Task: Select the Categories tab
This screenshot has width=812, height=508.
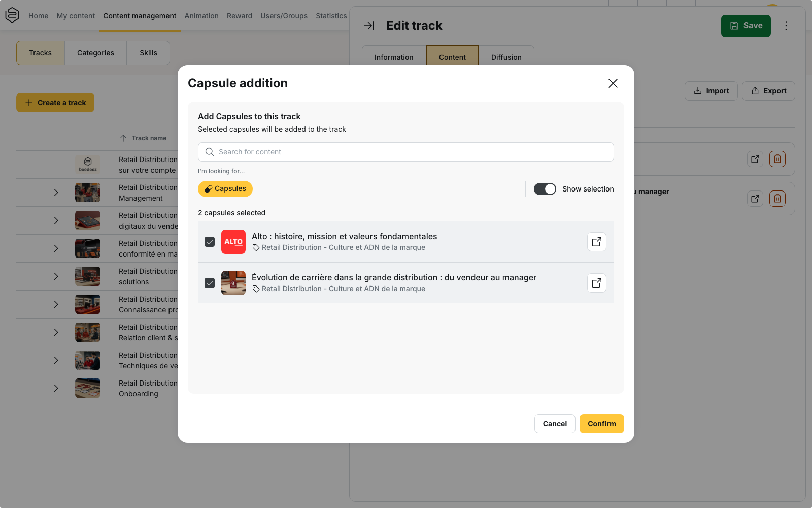Action: (x=95, y=53)
